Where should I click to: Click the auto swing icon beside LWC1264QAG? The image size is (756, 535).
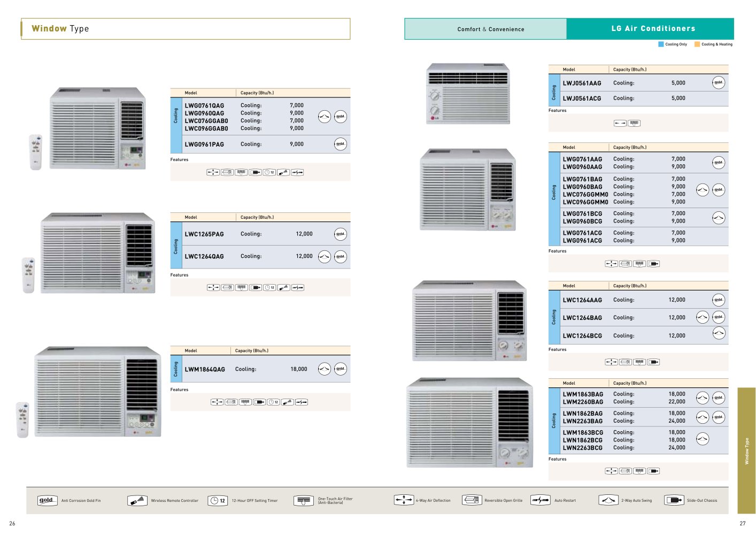click(325, 257)
